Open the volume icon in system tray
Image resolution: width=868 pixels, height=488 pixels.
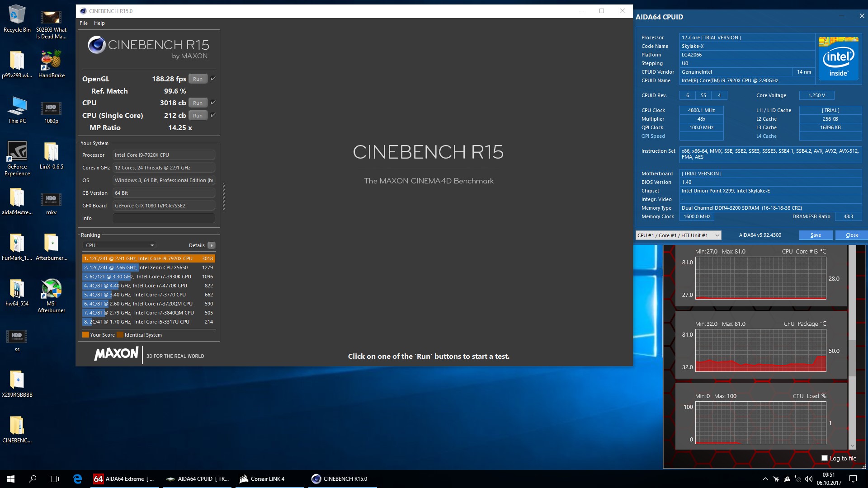click(809, 479)
